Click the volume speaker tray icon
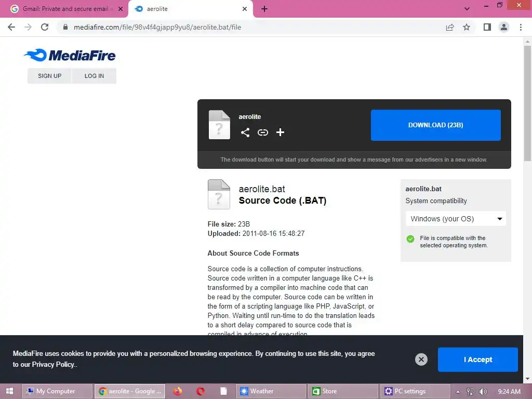 tap(483, 391)
